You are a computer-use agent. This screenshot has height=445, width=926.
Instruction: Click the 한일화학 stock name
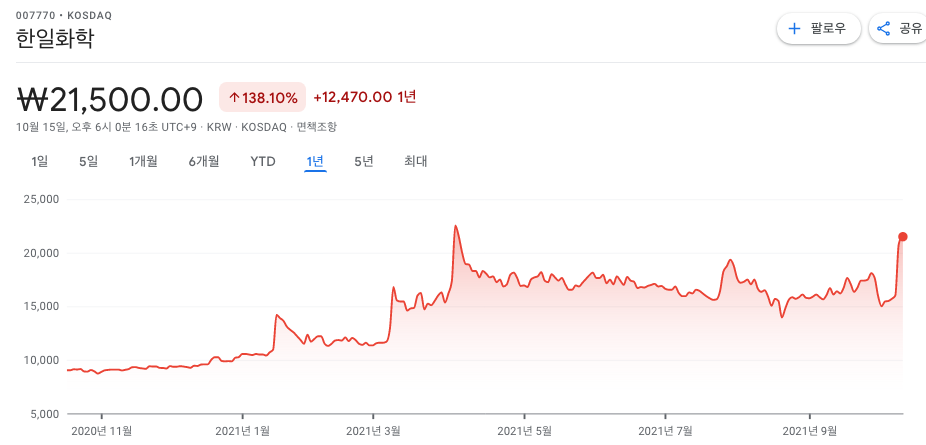pos(54,38)
